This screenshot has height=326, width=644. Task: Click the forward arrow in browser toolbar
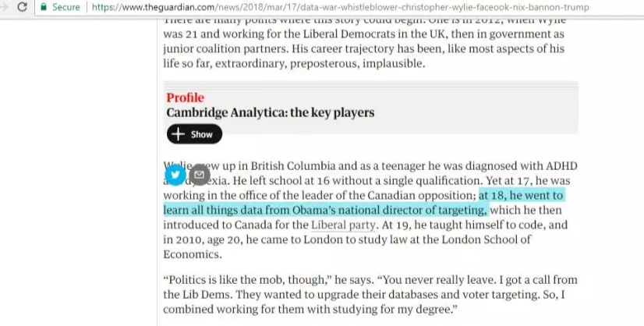click(x=4, y=6)
